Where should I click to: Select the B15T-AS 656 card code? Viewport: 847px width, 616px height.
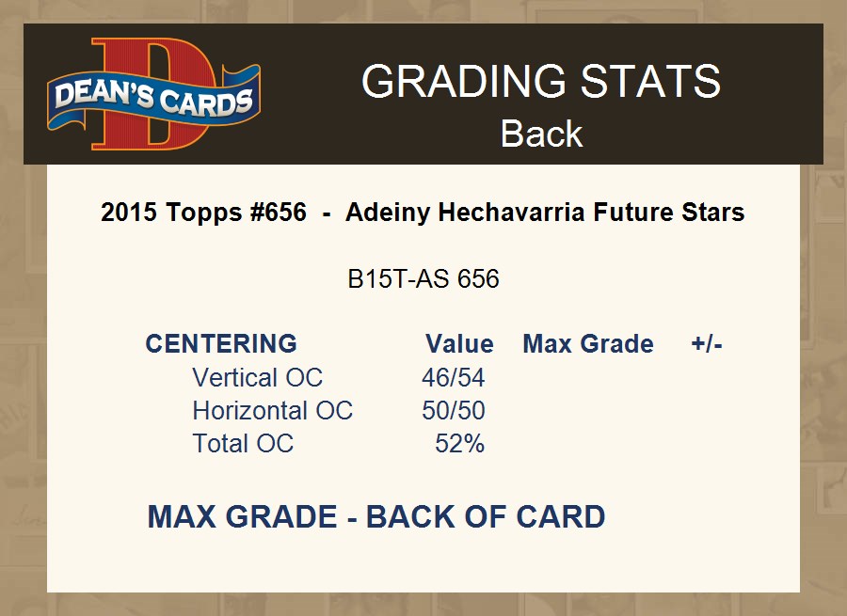[423, 279]
